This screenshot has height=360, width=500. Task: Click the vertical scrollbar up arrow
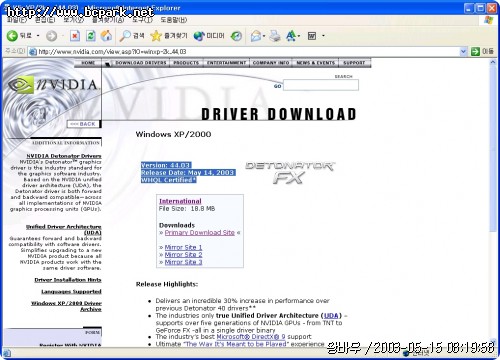click(493, 62)
